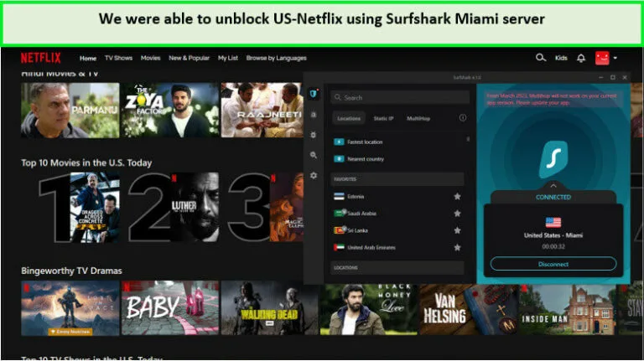The image size is (644, 361).
Task: Click the Disconnect button
Action: (553, 264)
